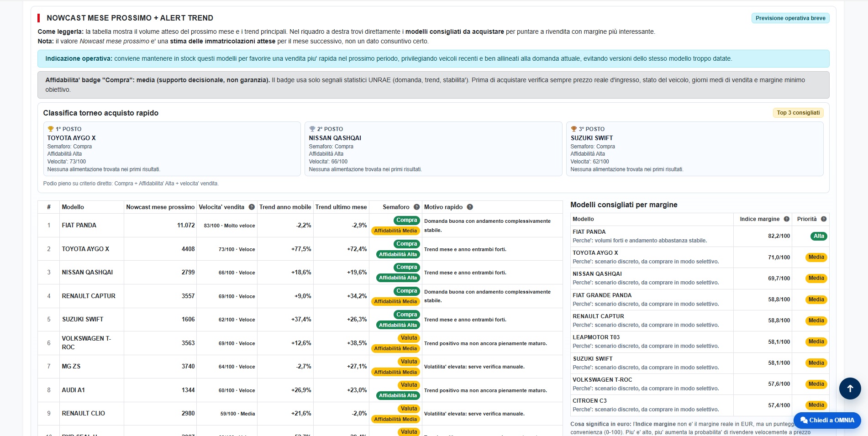
Task: Click the Top 3 consigliati badge
Action: 798,113
